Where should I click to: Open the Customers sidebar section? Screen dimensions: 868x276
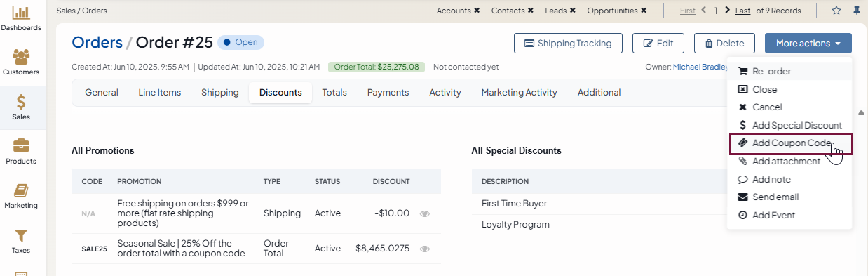pyautogui.click(x=21, y=56)
